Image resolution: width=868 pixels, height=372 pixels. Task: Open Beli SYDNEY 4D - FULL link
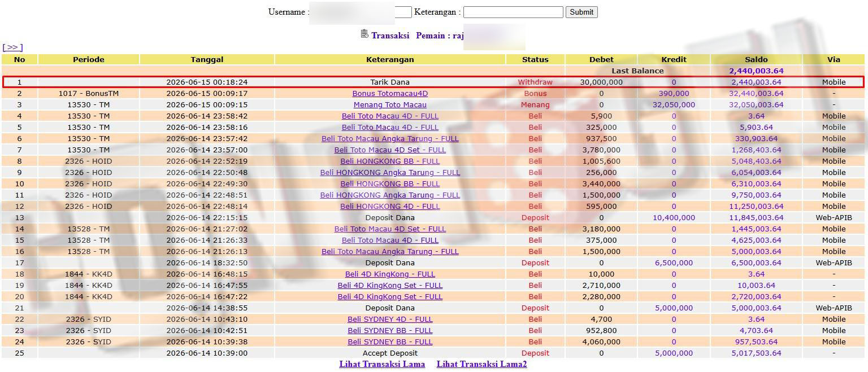pos(390,320)
